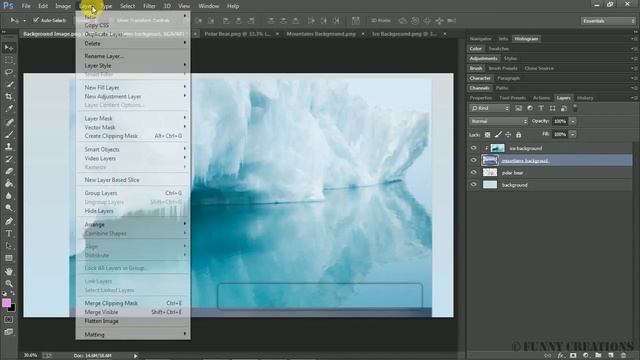Toggle Quick Mask mode
The width and height of the screenshot is (640, 360).
[x=9, y=320]
